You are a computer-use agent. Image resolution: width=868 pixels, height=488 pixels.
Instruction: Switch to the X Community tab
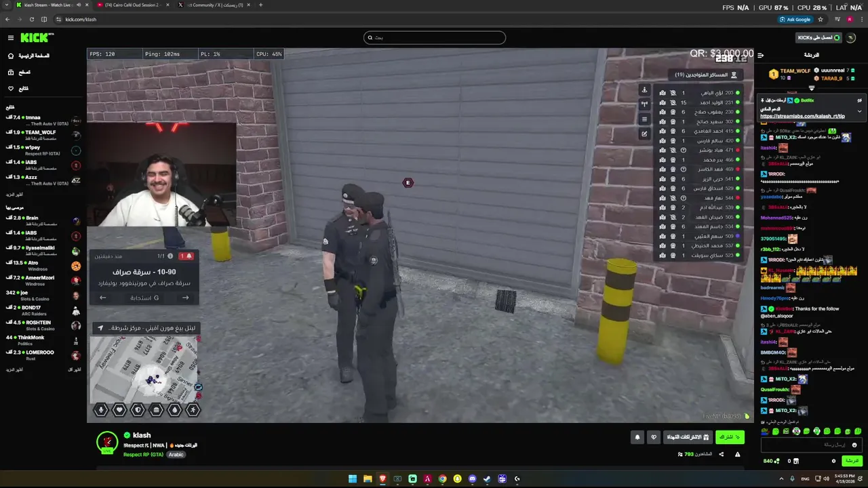[214, 5]
